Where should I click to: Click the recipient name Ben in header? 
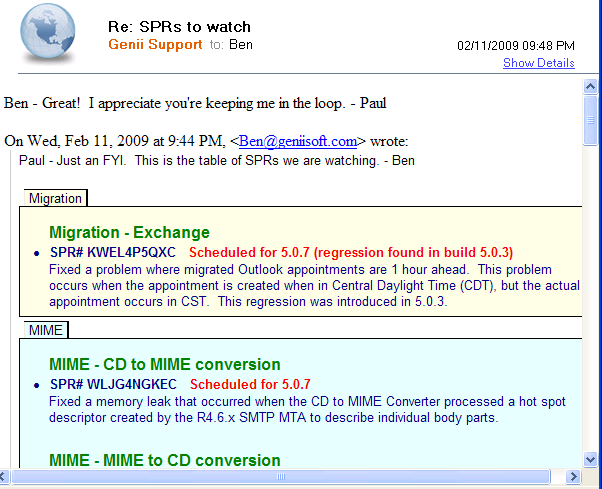[240, 45]
